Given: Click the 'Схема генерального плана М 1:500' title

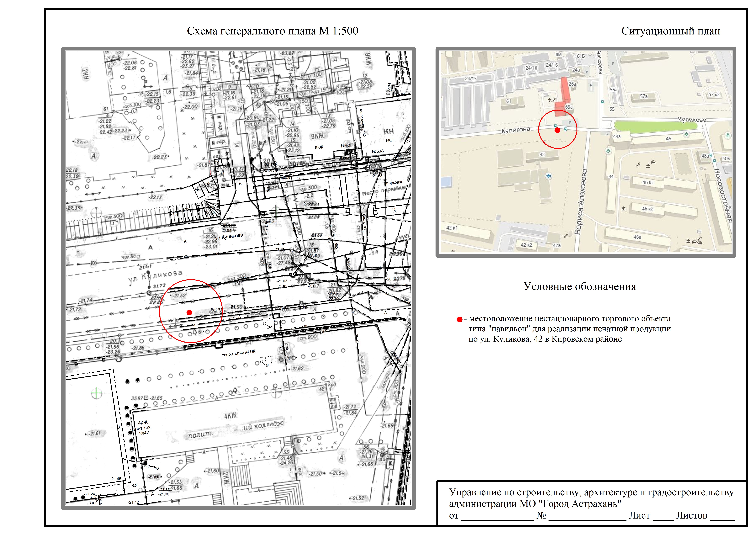Looking at the screenshot, I should coord(272,31).
